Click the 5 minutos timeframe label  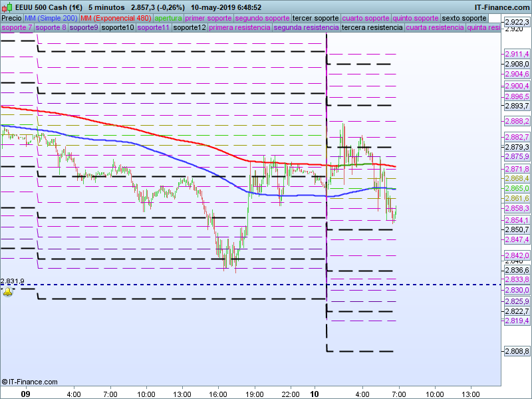(x=106, y=7)
